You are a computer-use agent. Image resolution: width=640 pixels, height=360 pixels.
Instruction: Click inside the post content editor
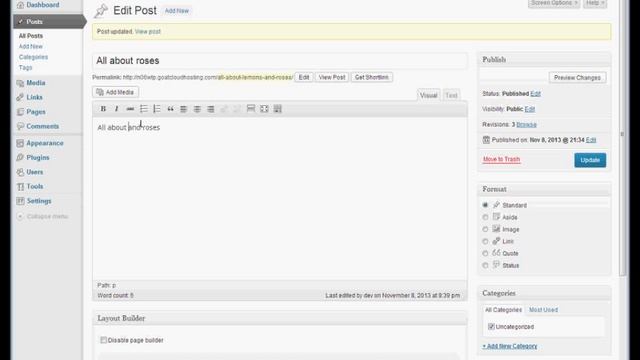coord(280,199)
